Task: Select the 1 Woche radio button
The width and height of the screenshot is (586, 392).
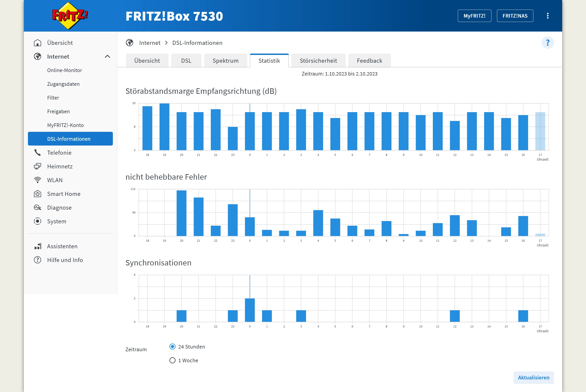Action: 173,360
